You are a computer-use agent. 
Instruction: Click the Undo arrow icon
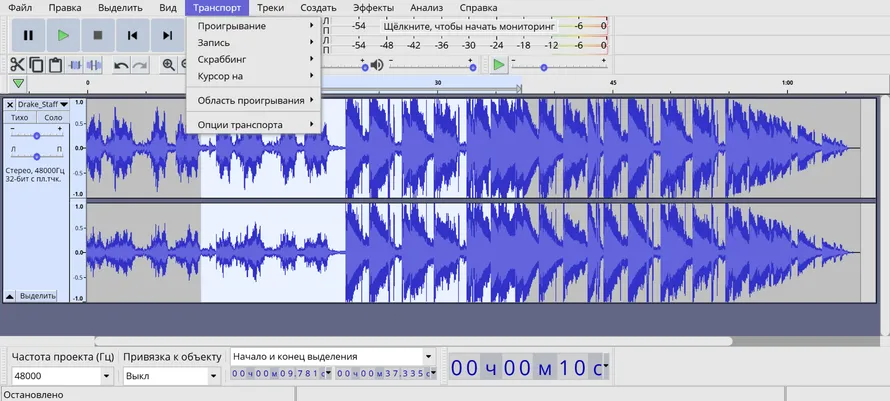[x=121, y=65]
